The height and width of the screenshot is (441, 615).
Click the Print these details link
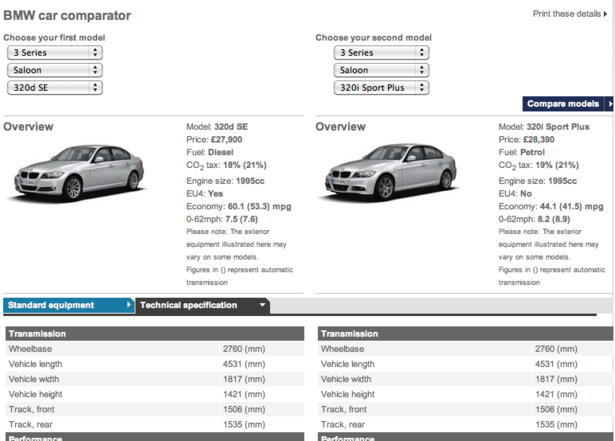(x=567, y=14)
